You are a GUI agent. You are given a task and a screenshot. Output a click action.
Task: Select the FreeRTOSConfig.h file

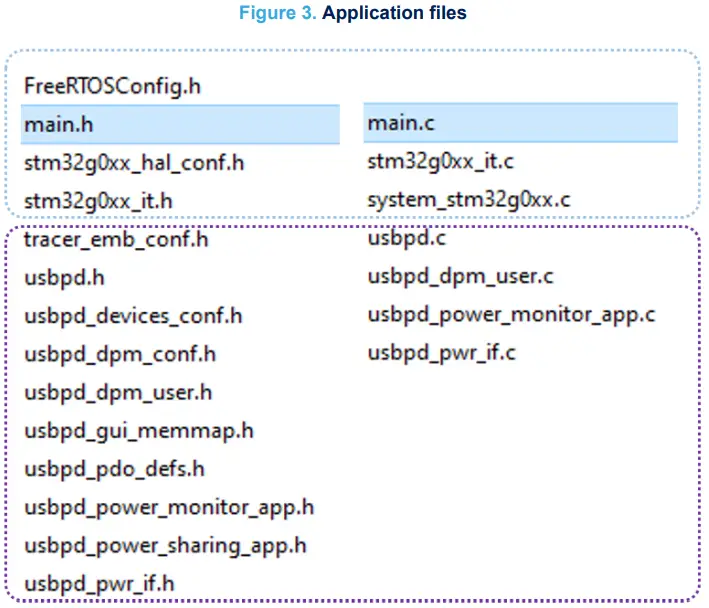112,86
